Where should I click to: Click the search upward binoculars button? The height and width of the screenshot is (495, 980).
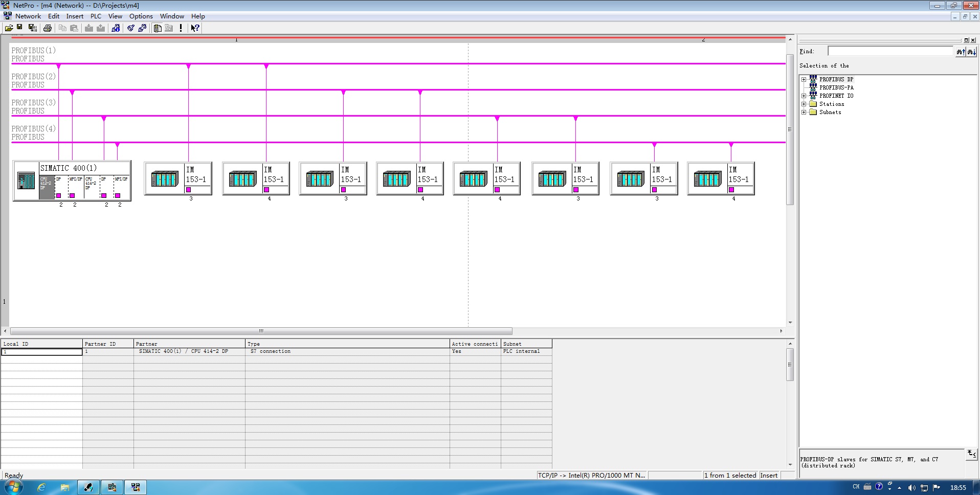[x=961, y=51]
